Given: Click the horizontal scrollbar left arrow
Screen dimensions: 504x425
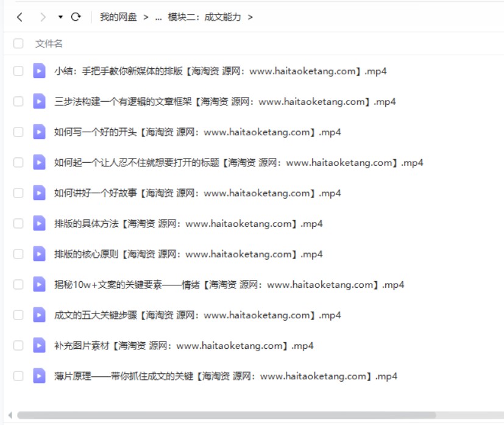Looking at the screenshot, I should [10, 415].
